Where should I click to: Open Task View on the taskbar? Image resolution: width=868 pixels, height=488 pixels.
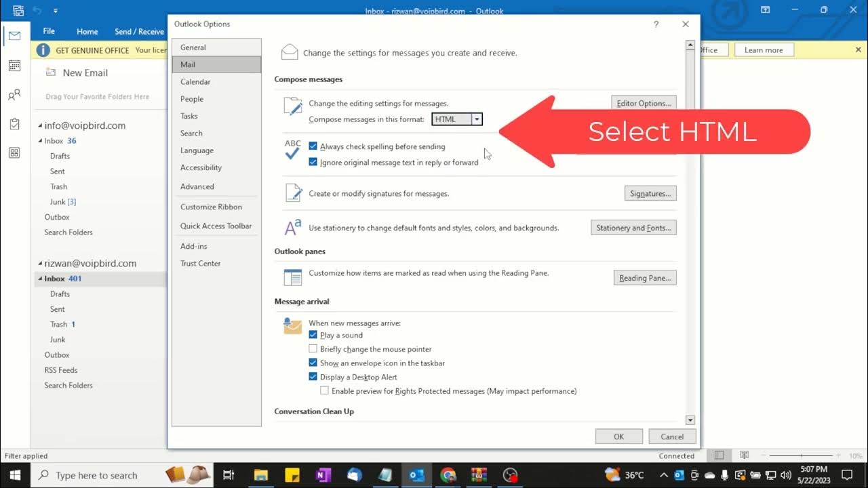point(229,475)
